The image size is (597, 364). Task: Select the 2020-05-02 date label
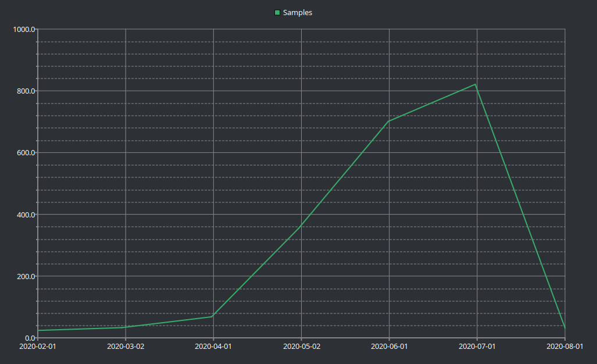pos(302,347)
